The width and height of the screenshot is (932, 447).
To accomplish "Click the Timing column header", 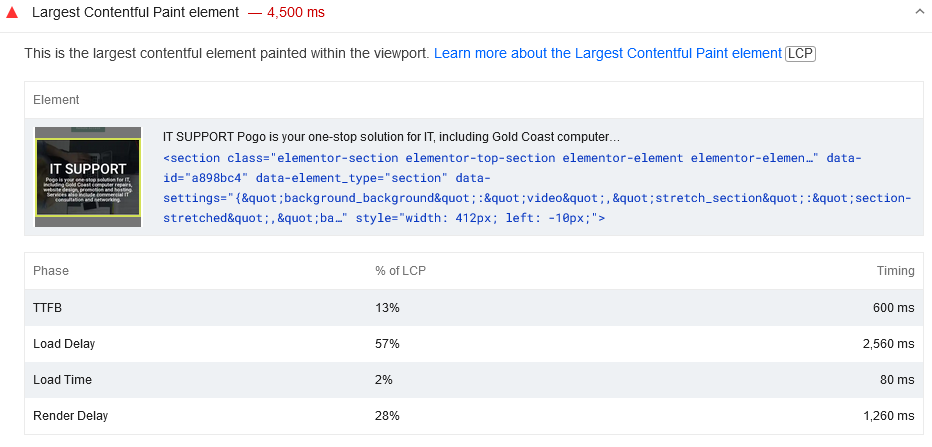I will (895, 271).
